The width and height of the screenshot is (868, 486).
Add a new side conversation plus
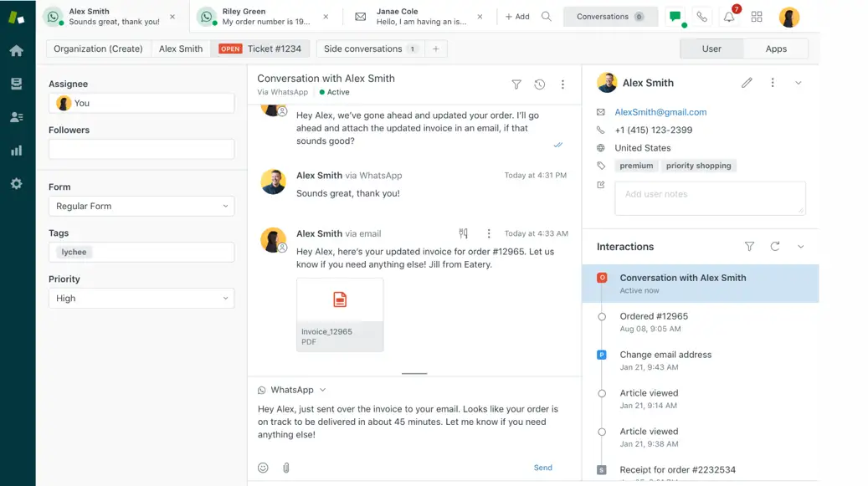(436, 49)
